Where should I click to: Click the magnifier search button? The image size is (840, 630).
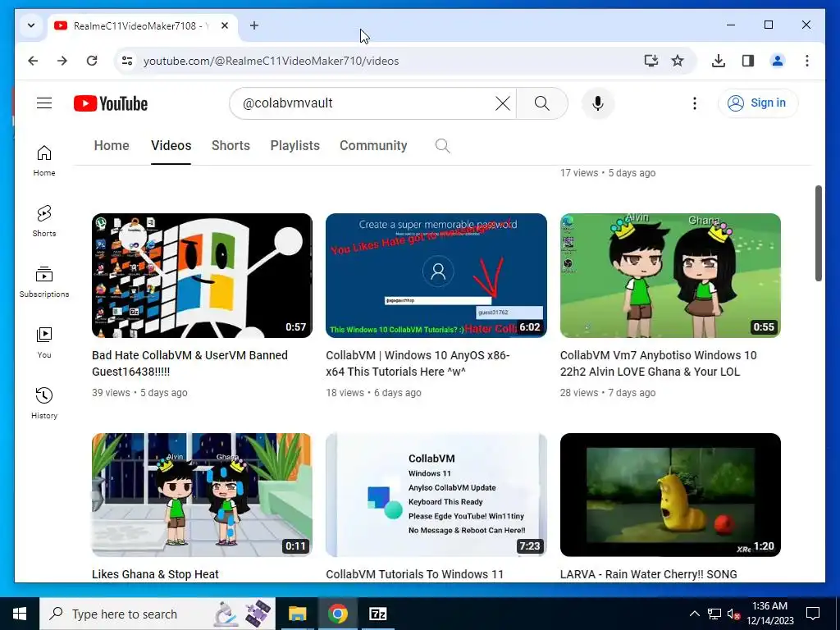541,103
